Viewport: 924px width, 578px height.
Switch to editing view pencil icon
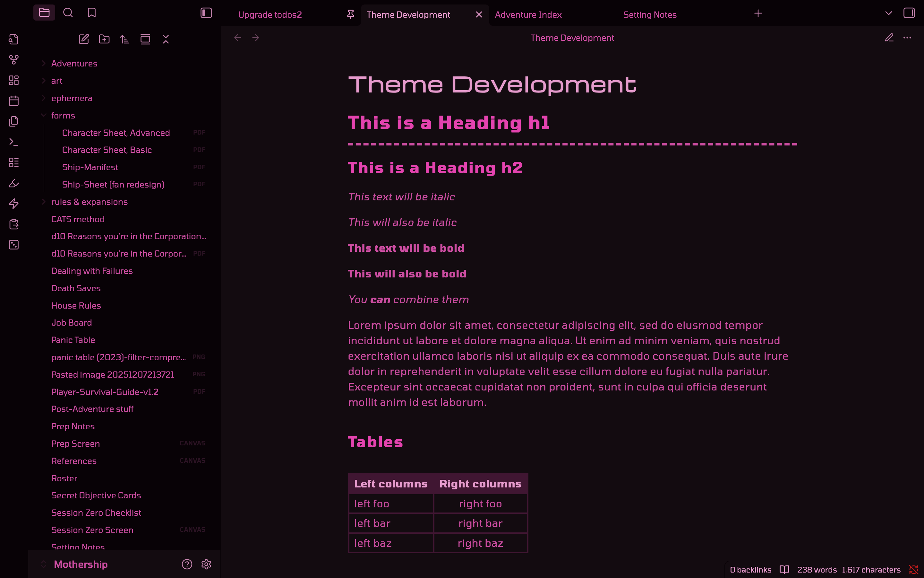click(889, 38)
